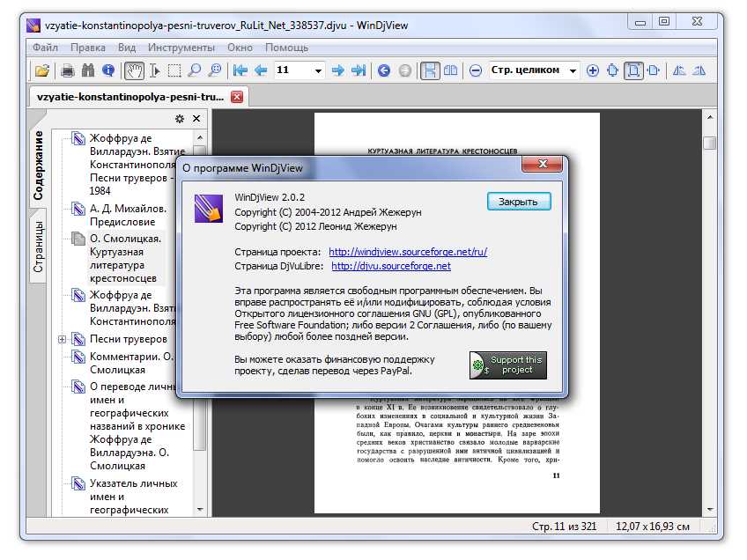Select the rectangle selection tool
This screenshot has height=560, width=747.
[174, 70]
